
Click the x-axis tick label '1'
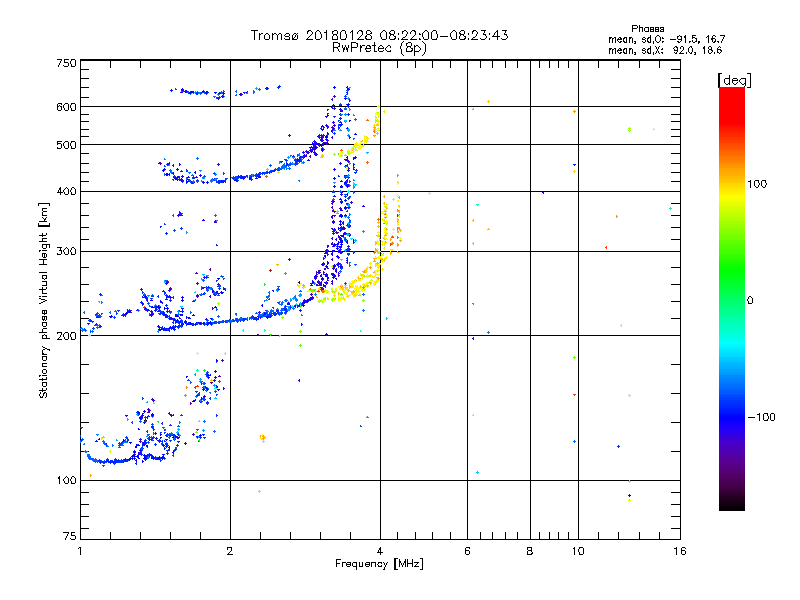coord(80,552)
